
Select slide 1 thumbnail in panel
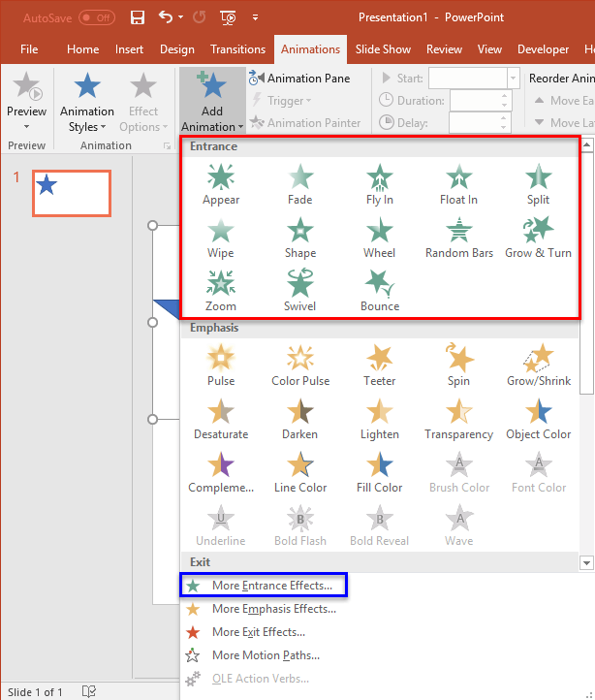click(71, 193)
